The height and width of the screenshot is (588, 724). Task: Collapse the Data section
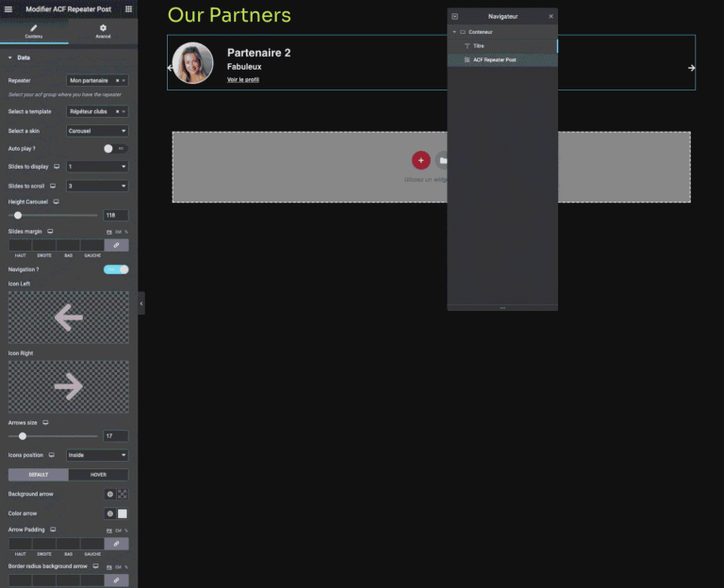(x=9, y=57)
